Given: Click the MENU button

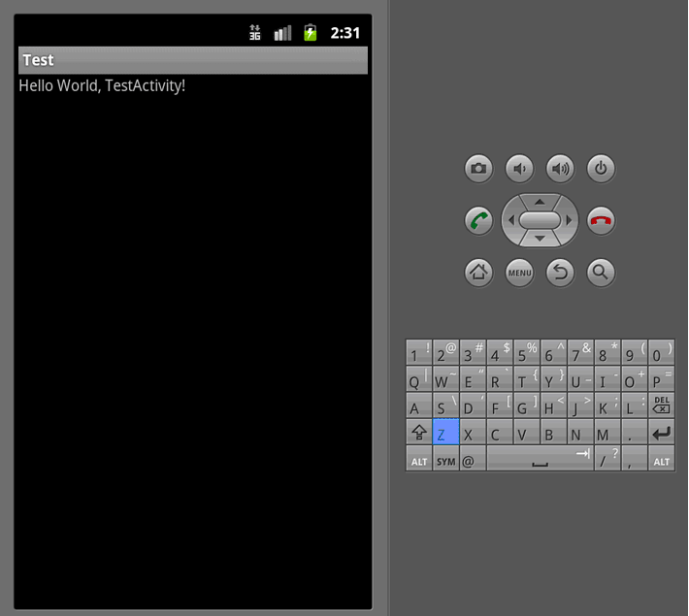Looking at the screenshot, I should coord(519,273).
